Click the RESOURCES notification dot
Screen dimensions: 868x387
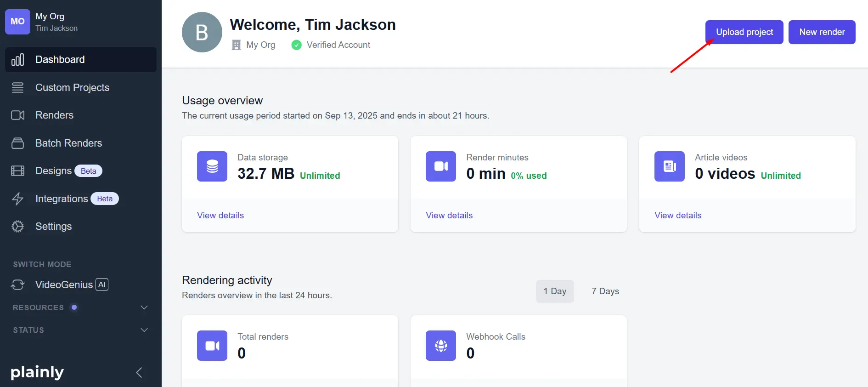(x=74, y=307)
